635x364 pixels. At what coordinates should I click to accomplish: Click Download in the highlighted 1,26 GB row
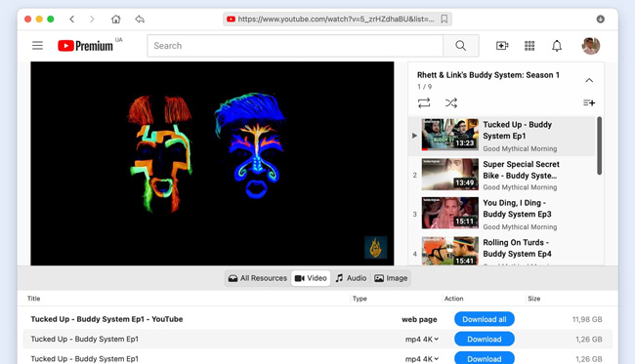coord(485,339)
